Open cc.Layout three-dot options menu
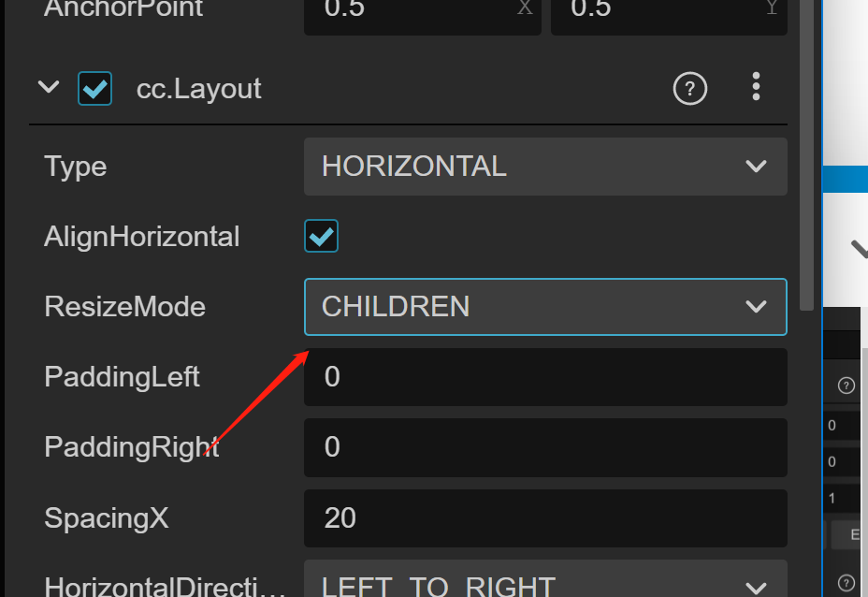 pyautogui.click(x=756, y=87)
